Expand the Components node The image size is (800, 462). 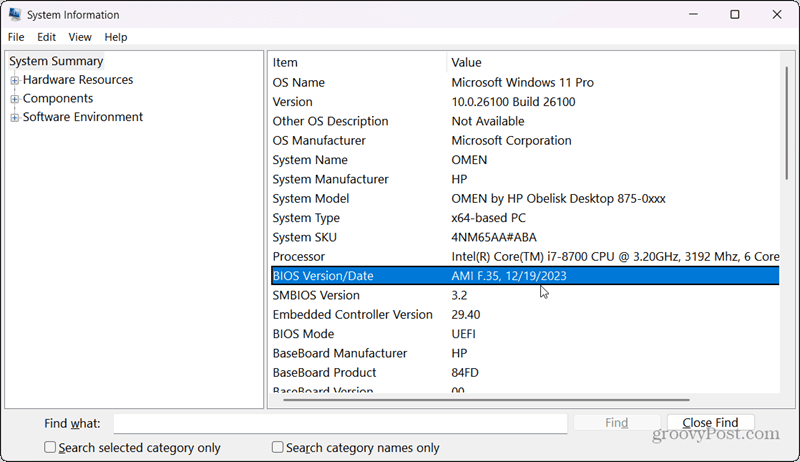pos(15,98)
